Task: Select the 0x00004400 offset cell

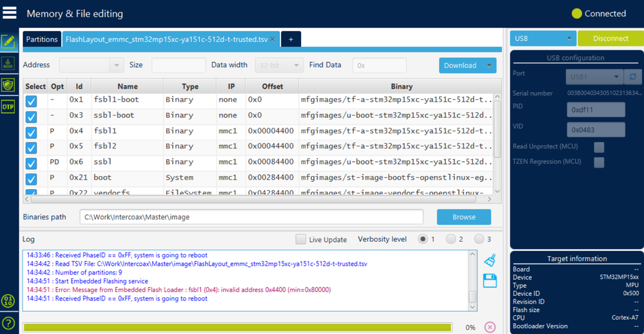Action: pos(271,131)
